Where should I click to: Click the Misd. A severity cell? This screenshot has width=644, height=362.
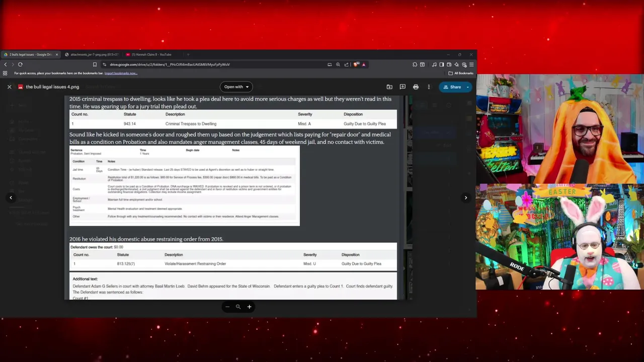coord(304,124)
